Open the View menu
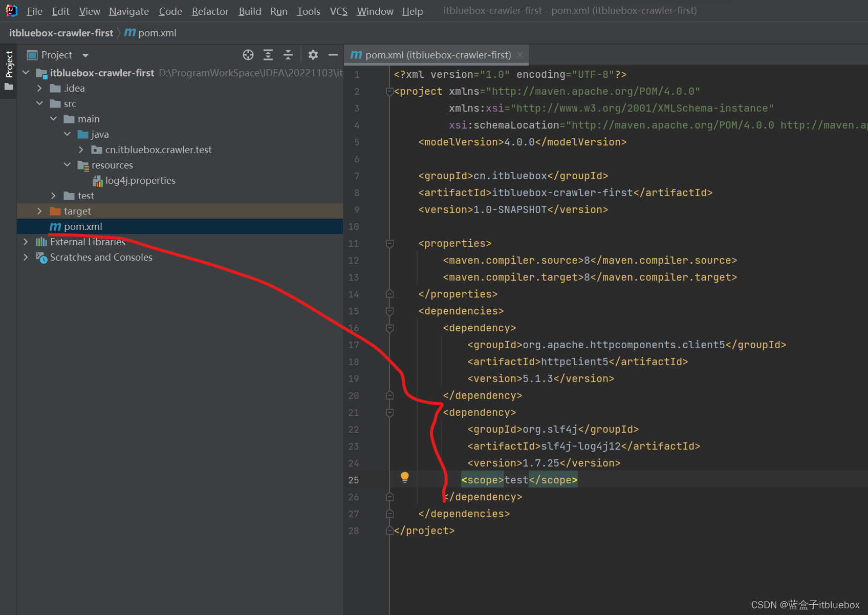 tap(90, 11)
